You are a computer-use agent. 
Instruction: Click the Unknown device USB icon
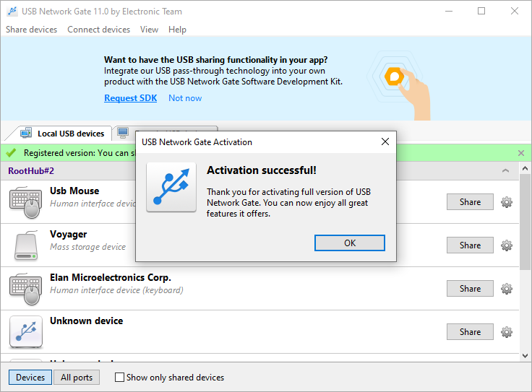coord(26,332)
